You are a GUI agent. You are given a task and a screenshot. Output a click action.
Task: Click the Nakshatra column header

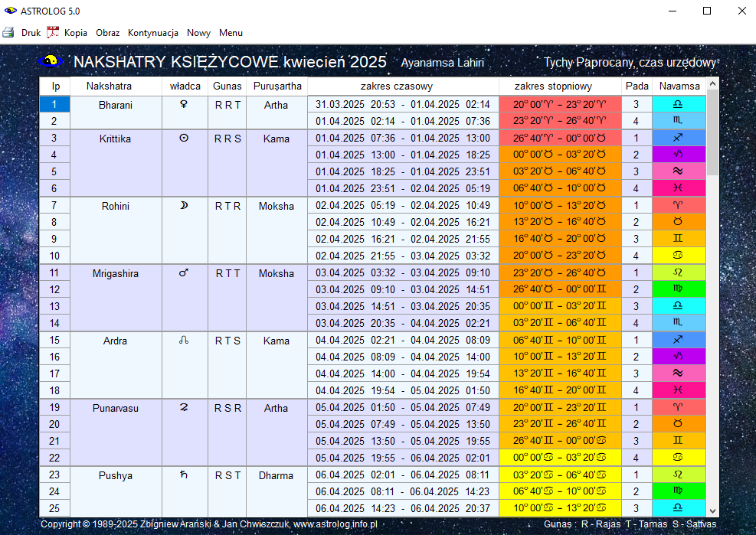[109, 86]
